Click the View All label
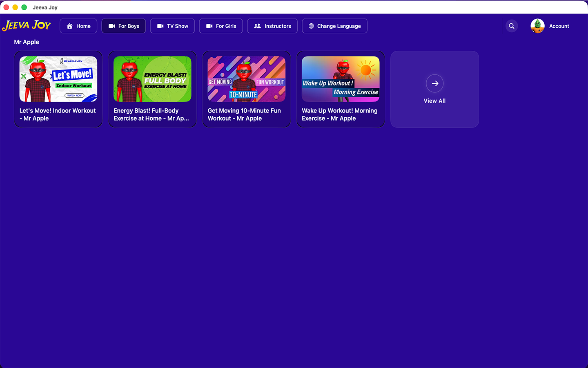 point(434,101)
